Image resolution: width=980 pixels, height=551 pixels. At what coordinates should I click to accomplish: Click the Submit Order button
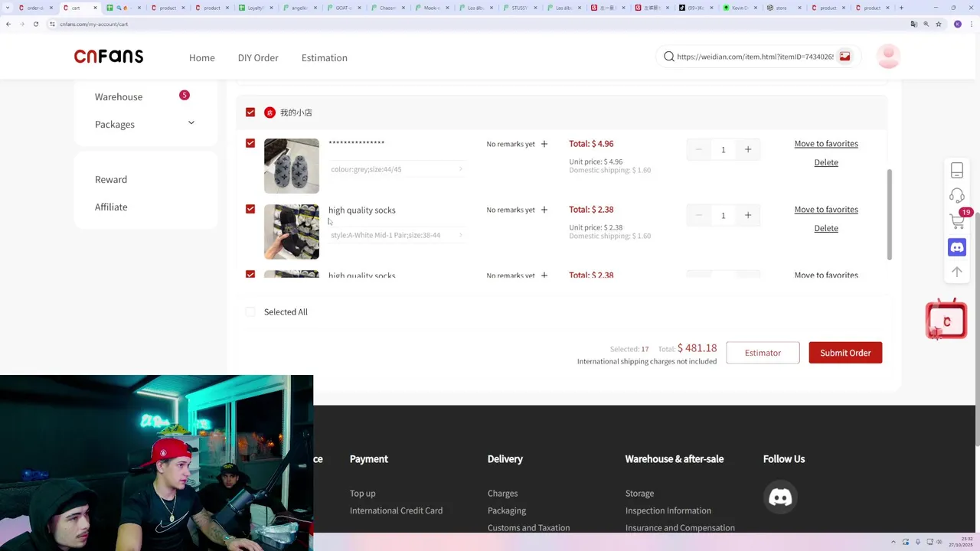(845, 353)
